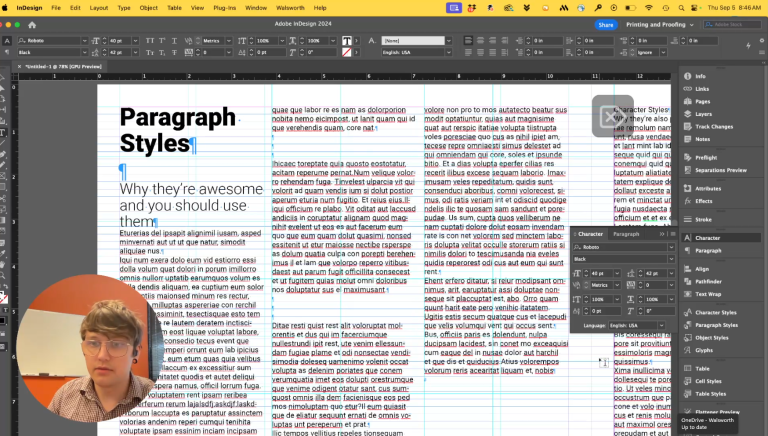Click the text stroke none swatch
Screen dimensions: 768x436
tap(347, 52)
